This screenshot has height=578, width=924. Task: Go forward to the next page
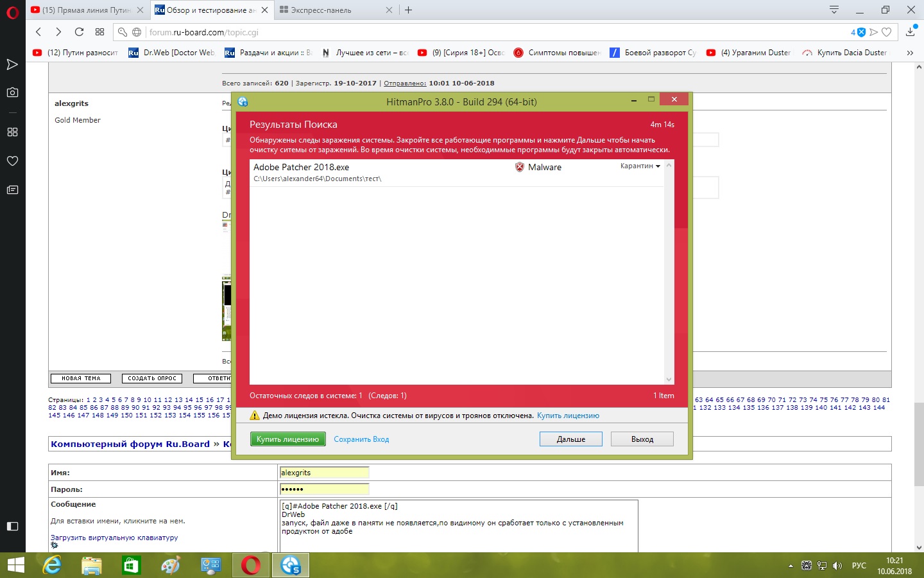pos(58,32)
